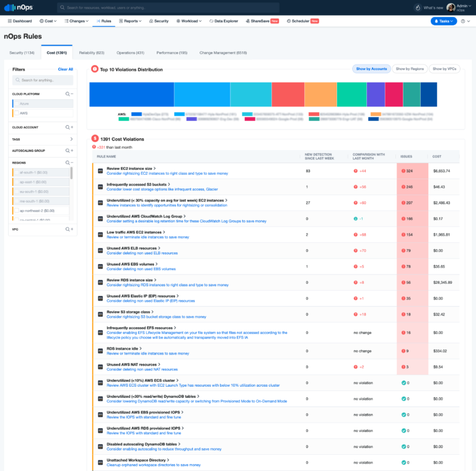Click the nOps logo in header
This screenshot has width=476, height=471.
(x=19, y=7)
